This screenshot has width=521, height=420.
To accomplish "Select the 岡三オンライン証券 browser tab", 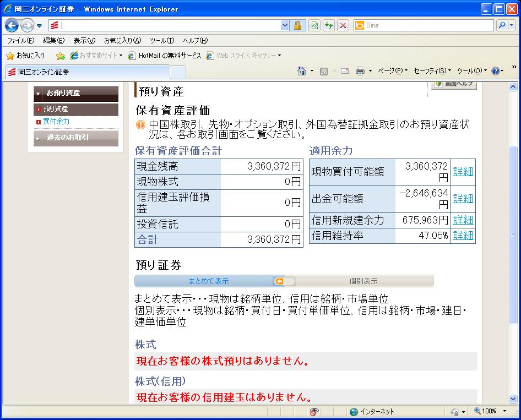I will pos(86,72).
